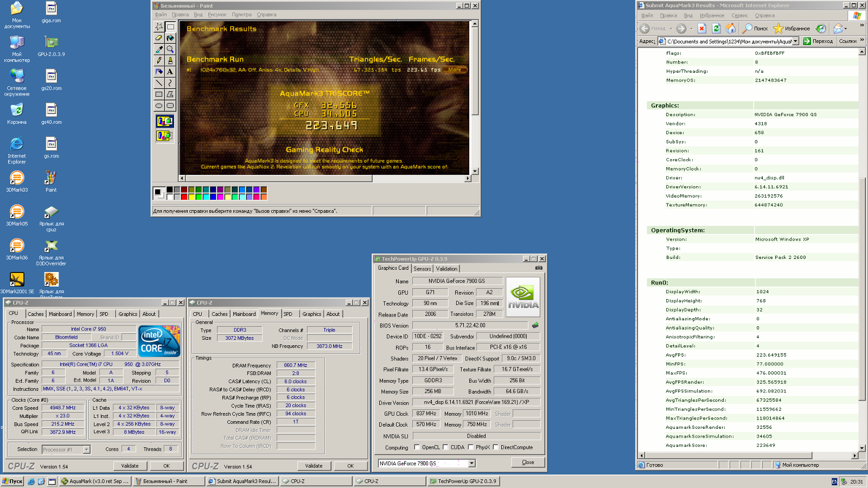
Task: Activate the Magnifier tool in Paint
Action: coord(170,49)
